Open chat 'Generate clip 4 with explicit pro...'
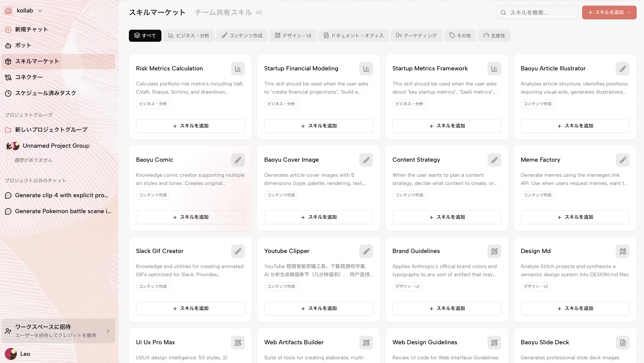The height and width of the screenshot is (363, 644). point(58,195)
